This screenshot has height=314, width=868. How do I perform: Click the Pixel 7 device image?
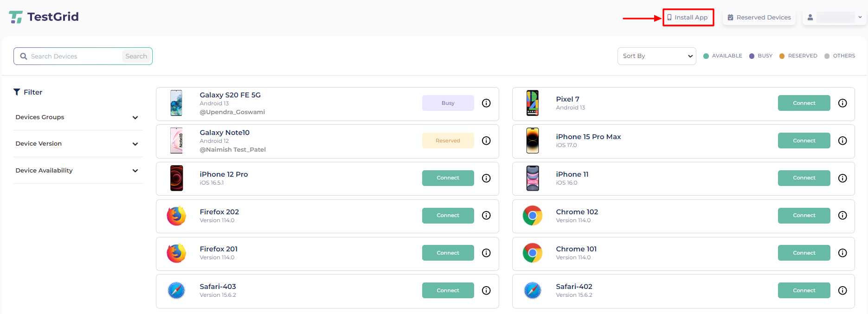533,103
